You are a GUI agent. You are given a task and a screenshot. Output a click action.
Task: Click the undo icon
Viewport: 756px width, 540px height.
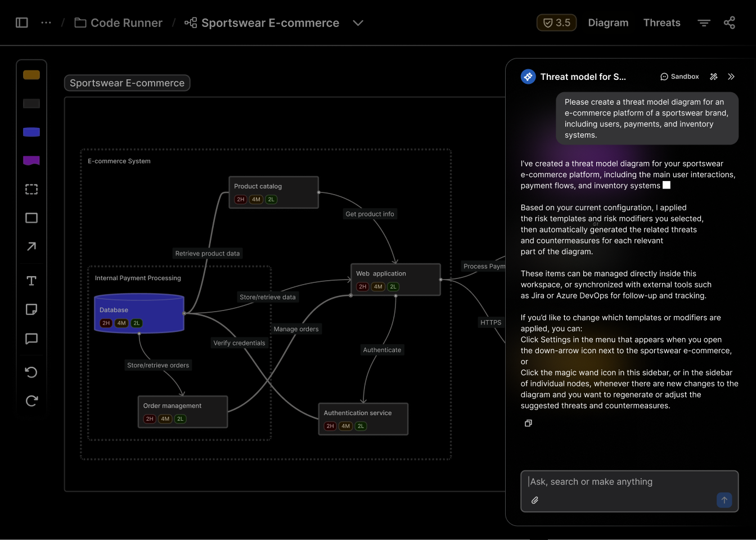[31, 372]
